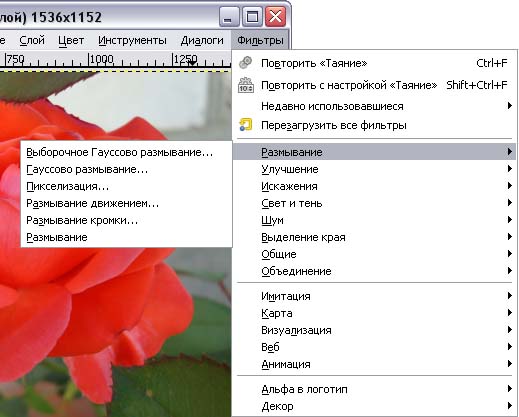Choose Размывание движением filter
519x417 pixels.
pos(93,203)
